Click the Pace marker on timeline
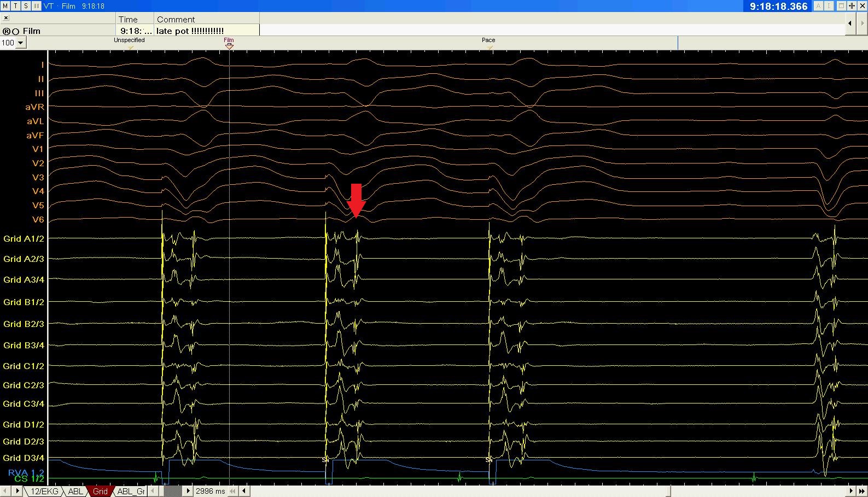This screenshot has height=497, width=868. pyautogui.click(x=490, y=47)
